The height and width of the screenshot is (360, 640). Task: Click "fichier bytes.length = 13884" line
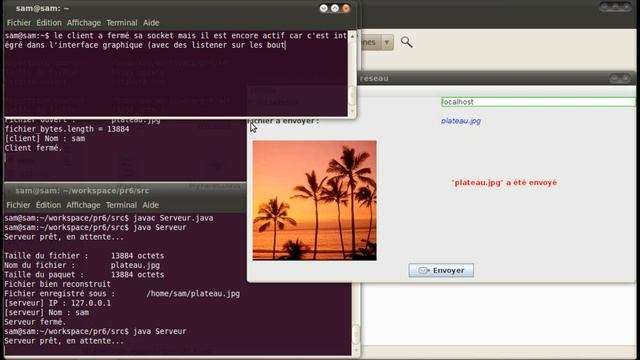coord(67,129)
